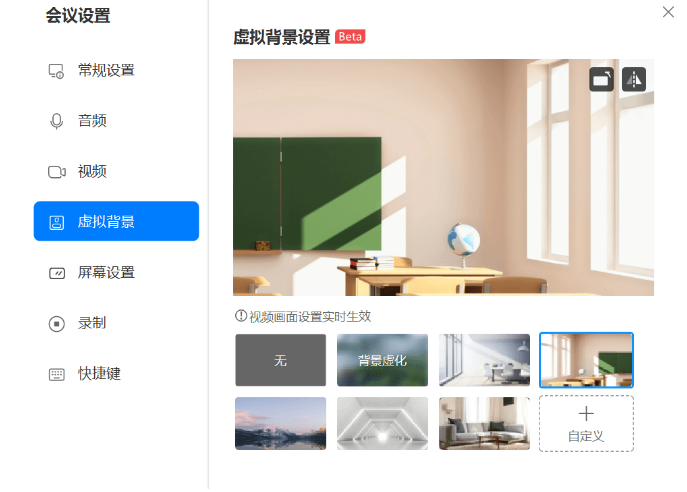Pick the white tunnel background
The height and width of the screenshot is (492, 687).
tap(382, 423)
